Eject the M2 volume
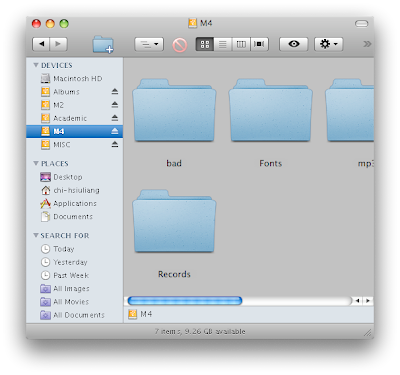Viewport: 400px width, 375px height. tap(115, 105)
